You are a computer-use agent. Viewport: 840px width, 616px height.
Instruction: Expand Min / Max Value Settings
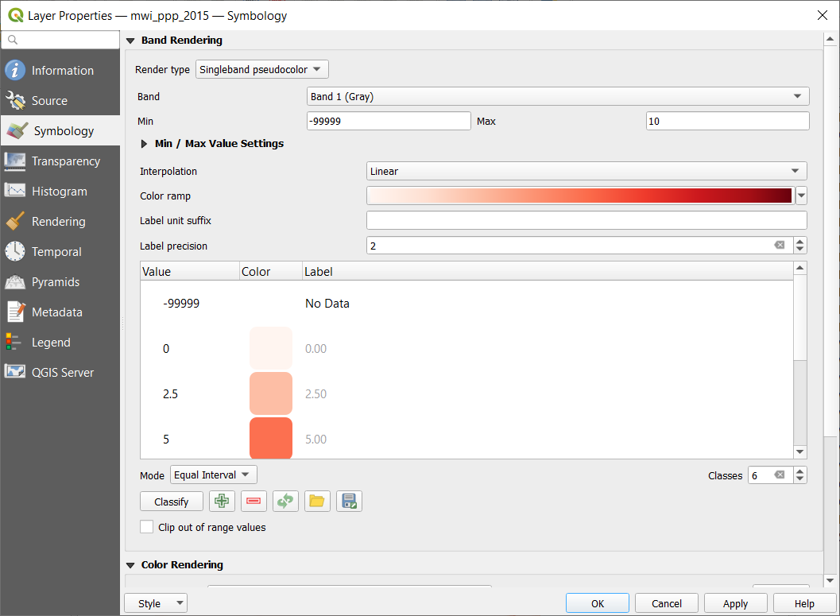(144, 144)
